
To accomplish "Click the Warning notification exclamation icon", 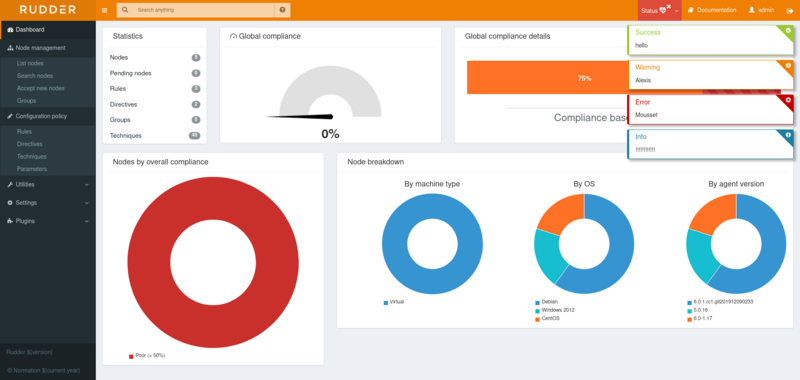I will coord(789,65).
